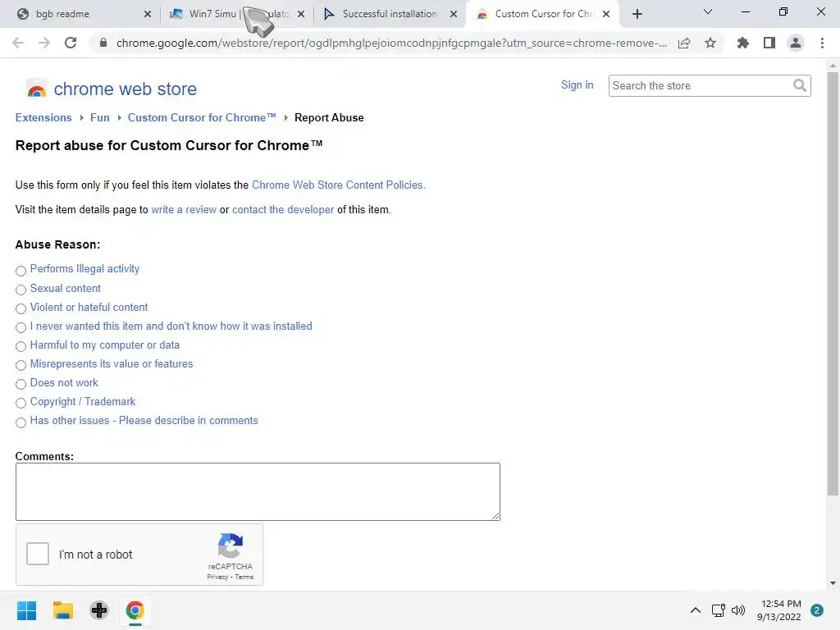Check the I'm not a robot box
The image size is (840, 630).
pyautogui.click(x=38, y=554)
